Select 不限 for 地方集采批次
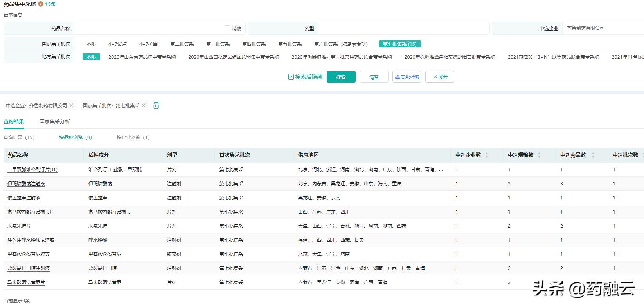 coord(91,57)
